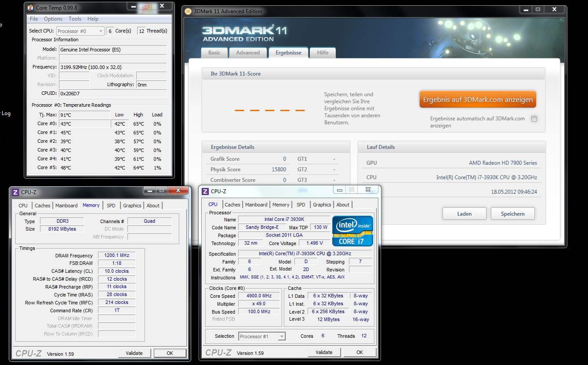Click Core Speed value 4900.0 MHz
Viewport: 588px width, 365px height.
click(260, 296)
